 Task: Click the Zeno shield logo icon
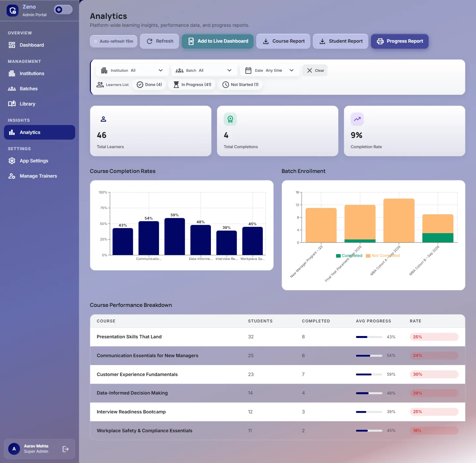13,11
